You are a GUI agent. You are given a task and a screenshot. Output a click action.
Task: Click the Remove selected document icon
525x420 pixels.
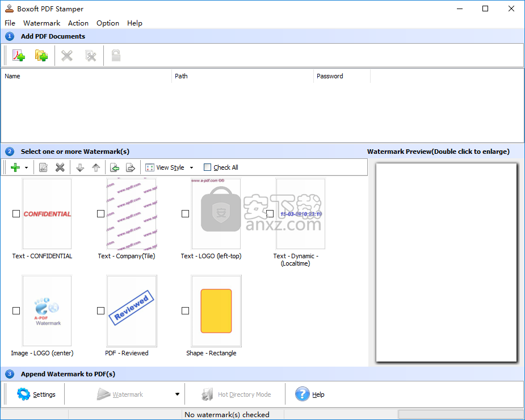click(x=67, y=55)
